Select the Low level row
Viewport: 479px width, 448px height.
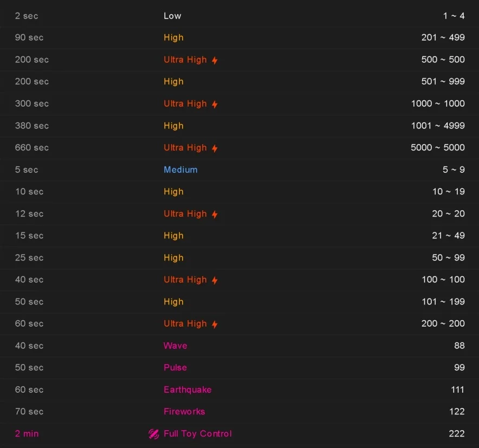point(172,16)
